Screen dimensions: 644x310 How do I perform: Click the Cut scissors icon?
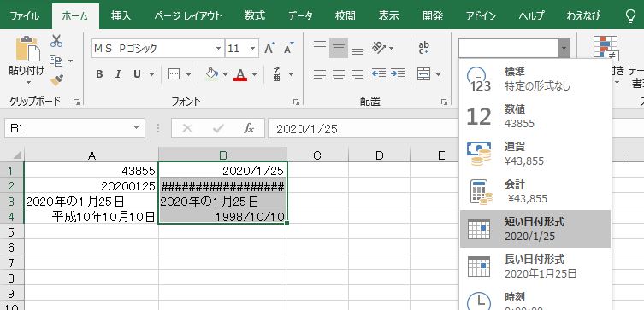tap(56, 41)
